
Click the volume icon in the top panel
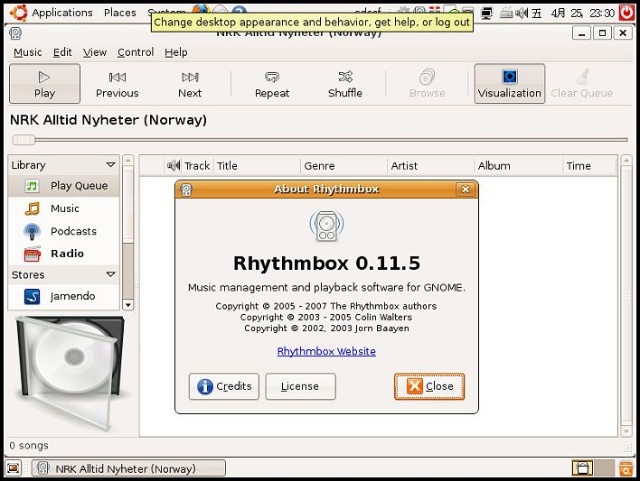pos(521,13)
